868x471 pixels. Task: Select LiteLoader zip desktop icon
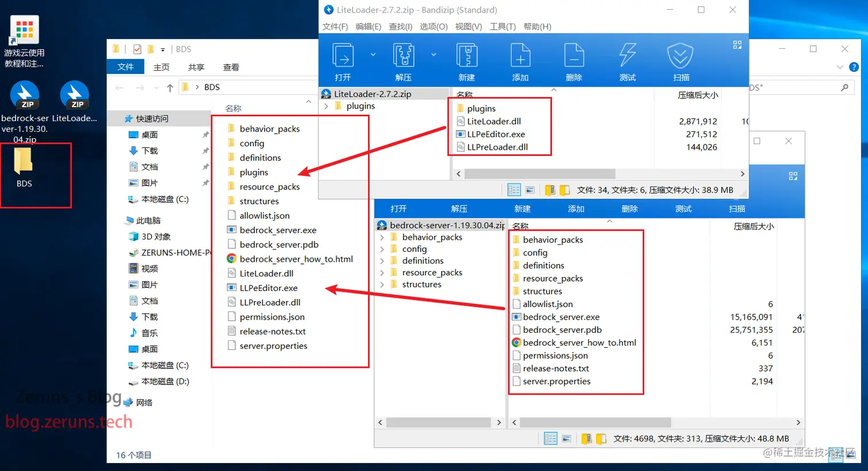pos(75,102)
